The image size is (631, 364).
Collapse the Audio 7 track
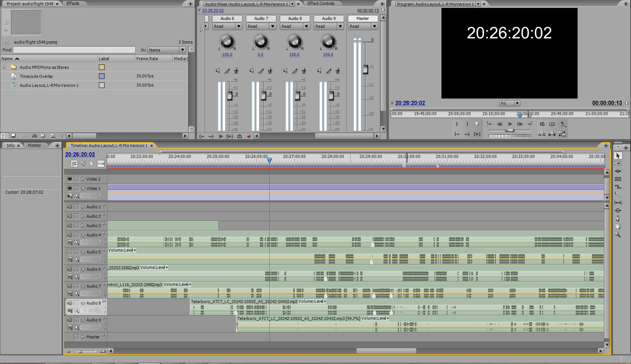click(x=83, y=286)
